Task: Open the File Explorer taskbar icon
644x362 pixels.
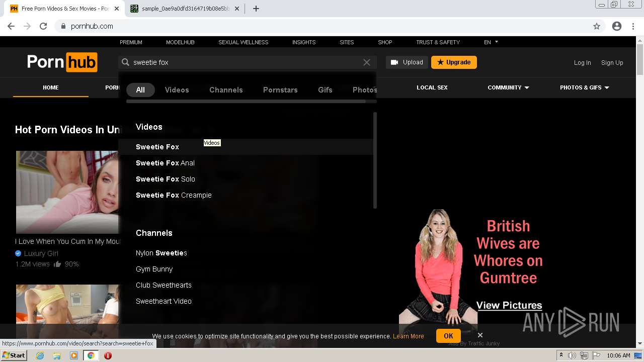Action: coord(57,355)
